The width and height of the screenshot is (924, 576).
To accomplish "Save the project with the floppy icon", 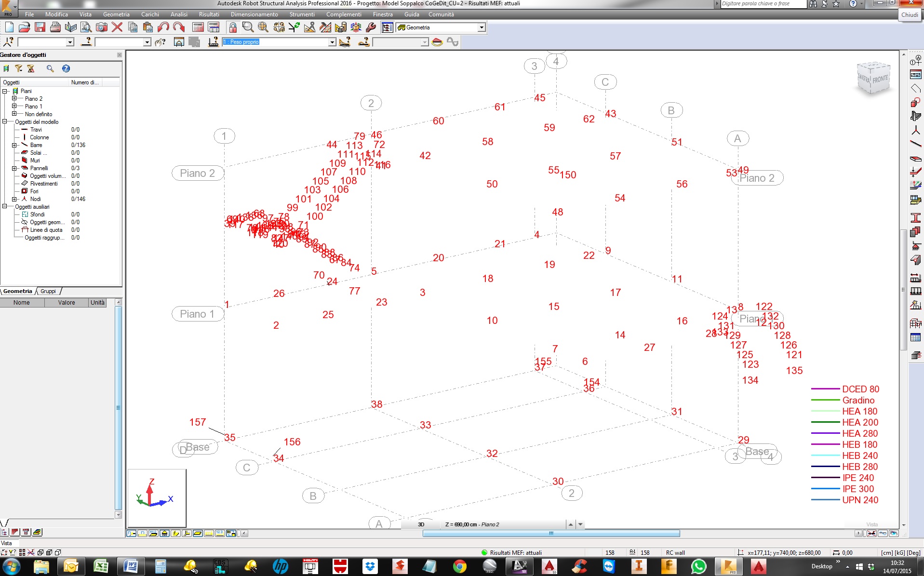I will pyautogui.click(x=40, y=27).
